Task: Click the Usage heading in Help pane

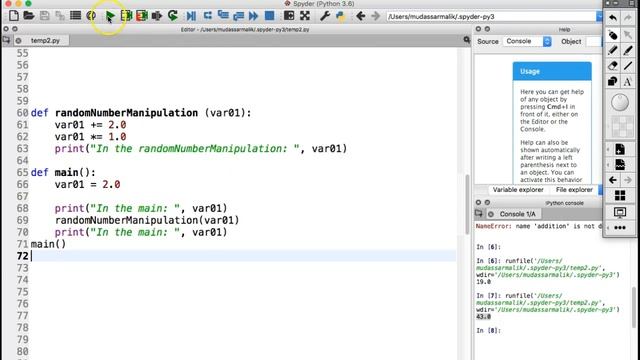Action: coord(530,71)
